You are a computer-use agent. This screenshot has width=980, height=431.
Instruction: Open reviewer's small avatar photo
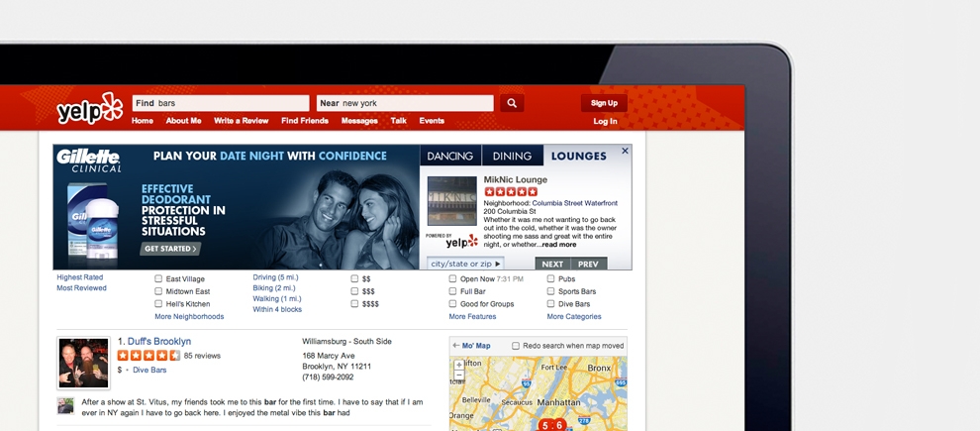point(65,405)
